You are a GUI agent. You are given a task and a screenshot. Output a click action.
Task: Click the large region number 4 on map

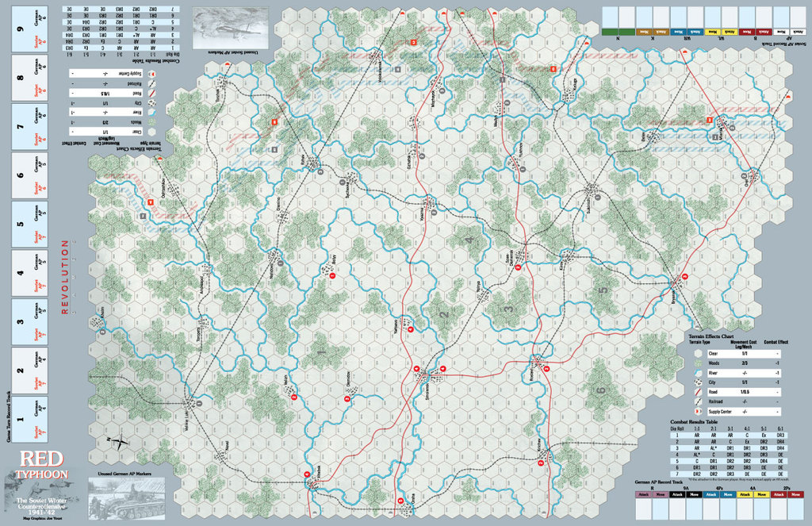[x=469, y=240]
